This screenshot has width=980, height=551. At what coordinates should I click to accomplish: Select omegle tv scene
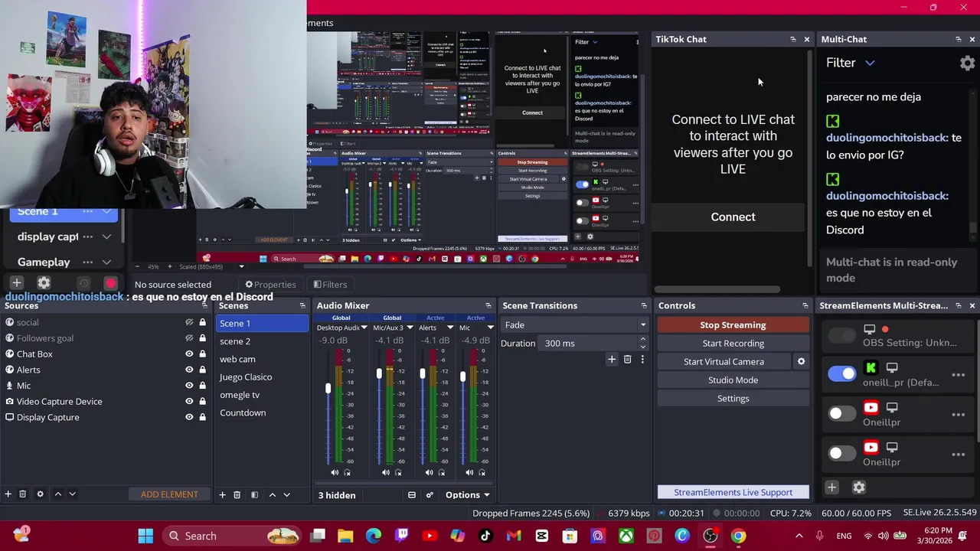point(261,395)
